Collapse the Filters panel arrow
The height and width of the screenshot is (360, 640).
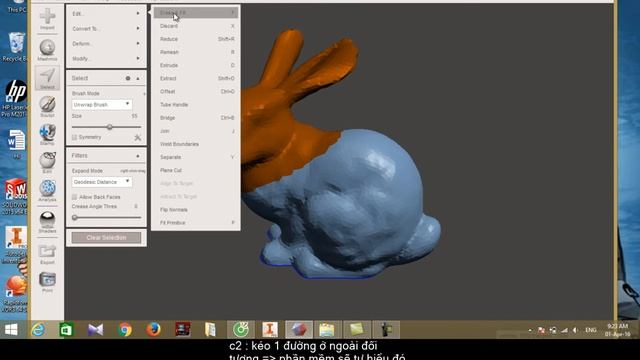pyautogui.click(x=138, y=156)
